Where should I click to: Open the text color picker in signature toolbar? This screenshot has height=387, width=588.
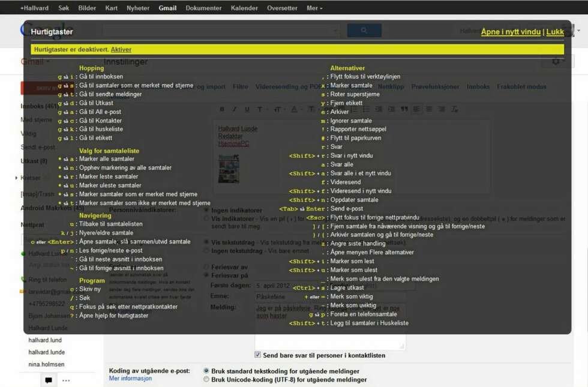tap(295, 109)
